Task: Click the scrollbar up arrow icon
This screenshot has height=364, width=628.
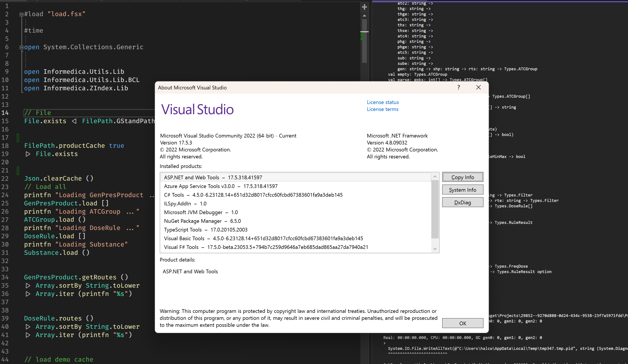Action: 364,15
